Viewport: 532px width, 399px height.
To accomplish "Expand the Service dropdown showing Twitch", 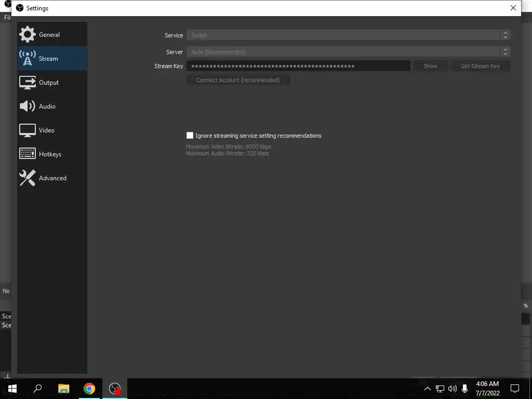I will point(348,35).
